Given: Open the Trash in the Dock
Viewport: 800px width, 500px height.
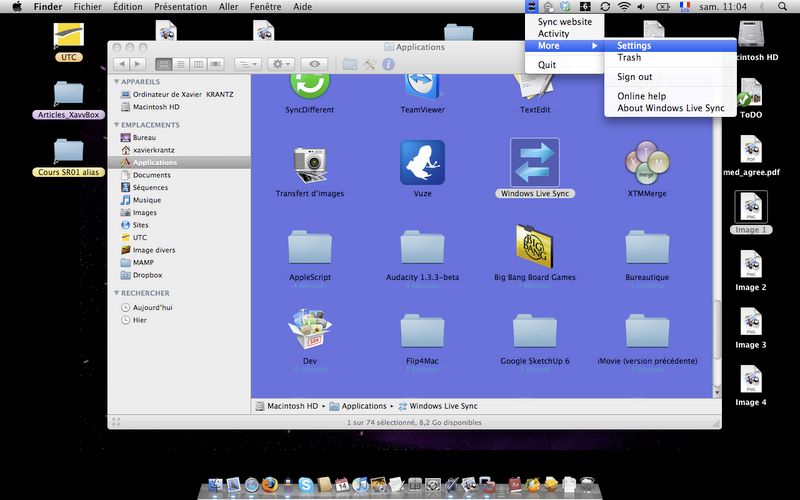Looking at the screenshot, I should [x=588, y=484].
